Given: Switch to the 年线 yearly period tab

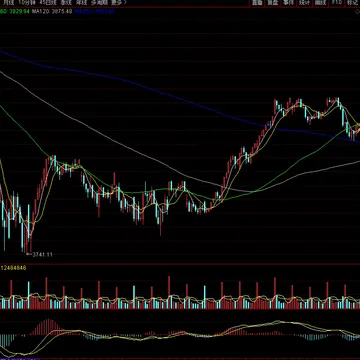Looking at the screenshot, I should coord(81,2).
